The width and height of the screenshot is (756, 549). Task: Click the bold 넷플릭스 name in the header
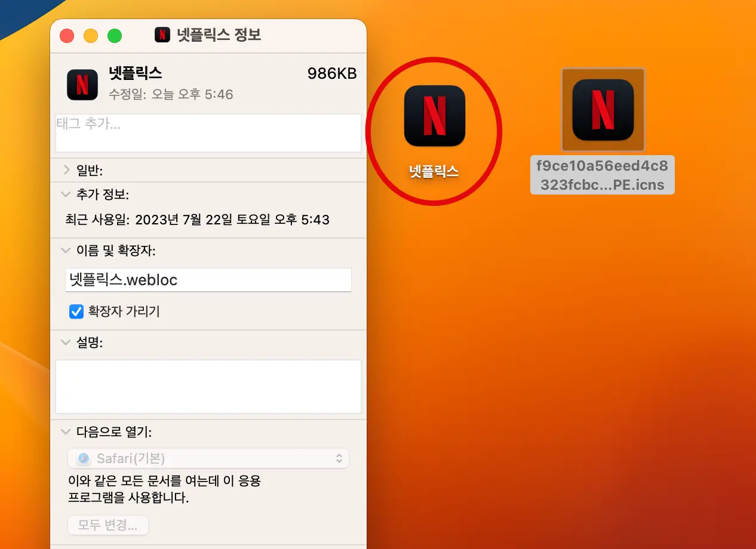pos(136,73)
